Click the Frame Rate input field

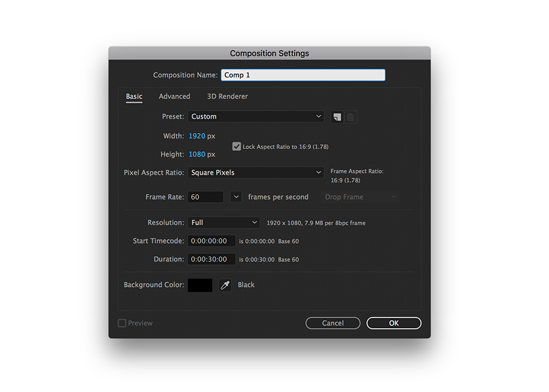pos(206,197)
